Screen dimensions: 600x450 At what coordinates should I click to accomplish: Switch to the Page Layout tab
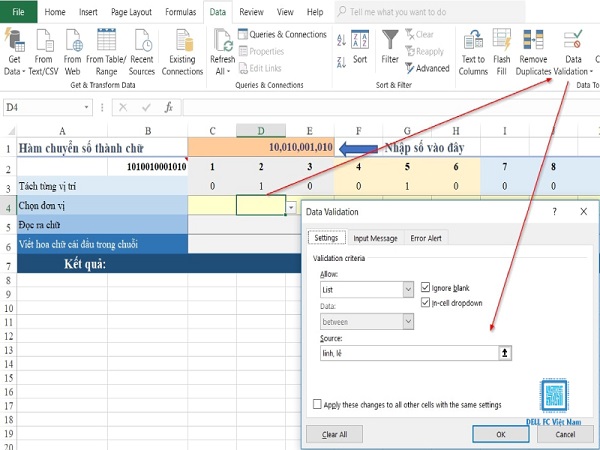point(131,12)
